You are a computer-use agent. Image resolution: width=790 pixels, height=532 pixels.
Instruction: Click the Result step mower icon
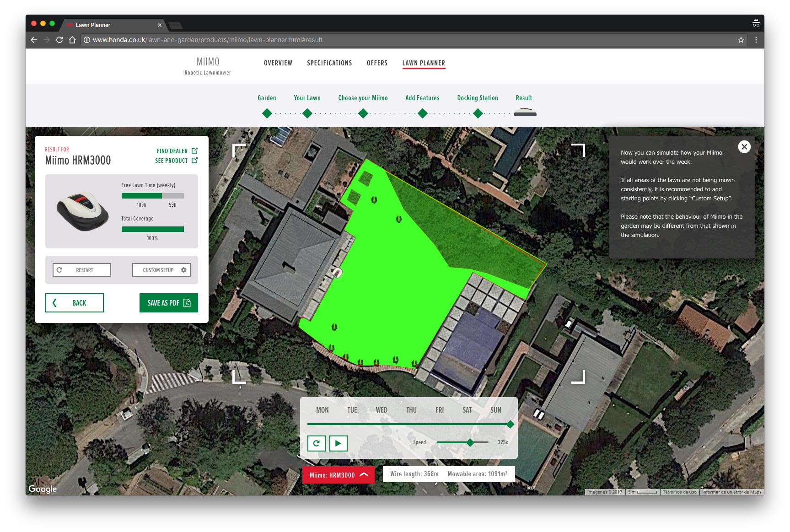(x=525, y=112)
